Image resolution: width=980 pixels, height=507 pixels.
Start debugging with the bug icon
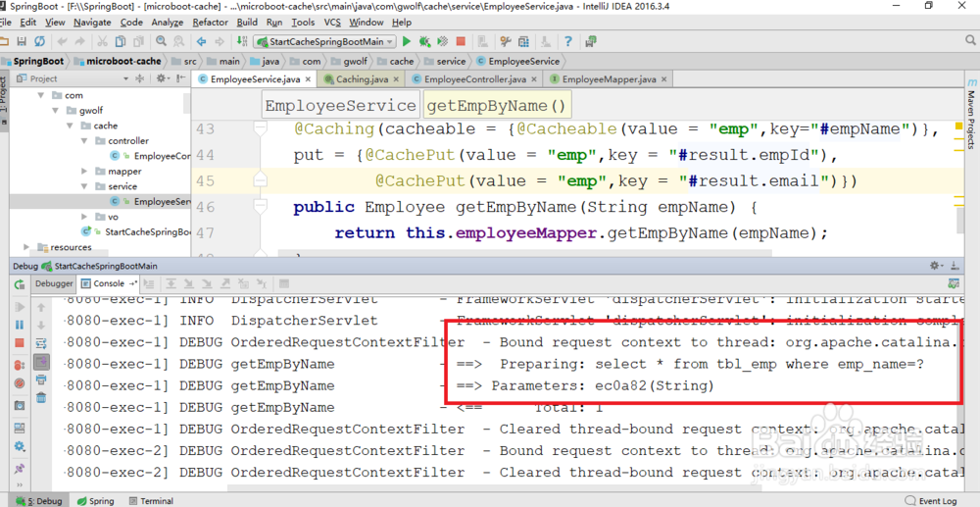coord(424,42)
